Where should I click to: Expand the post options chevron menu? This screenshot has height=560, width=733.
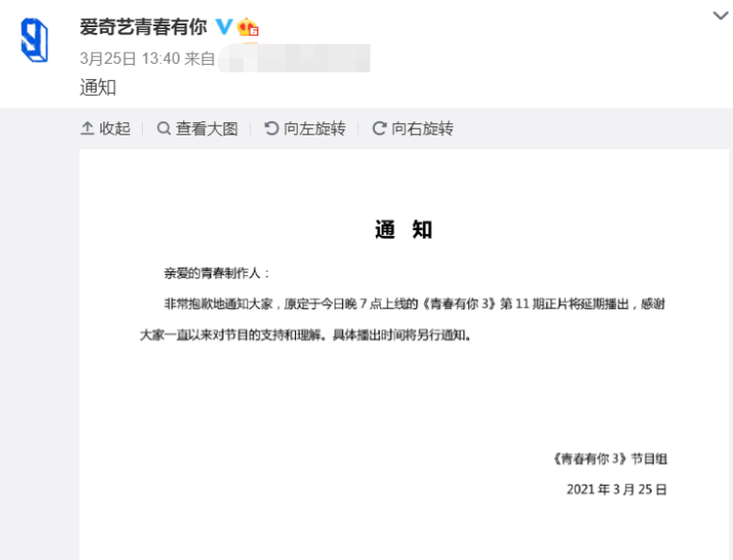(720, 16)
